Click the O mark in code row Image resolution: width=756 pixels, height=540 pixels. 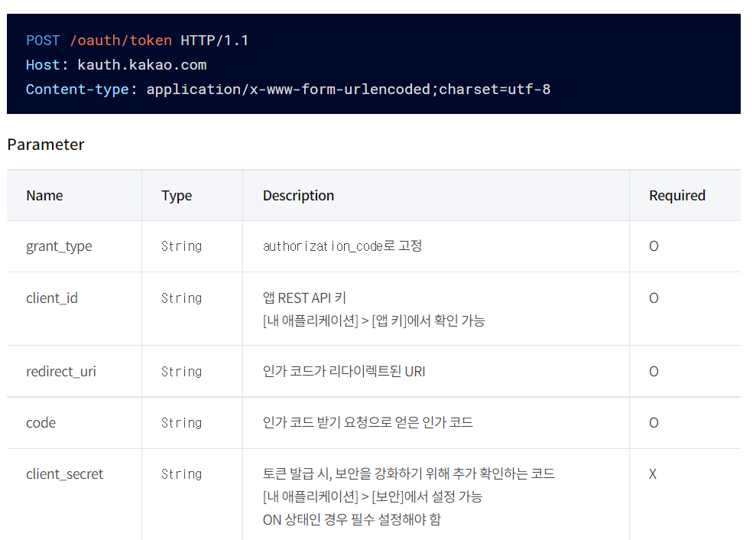[654, 423]
